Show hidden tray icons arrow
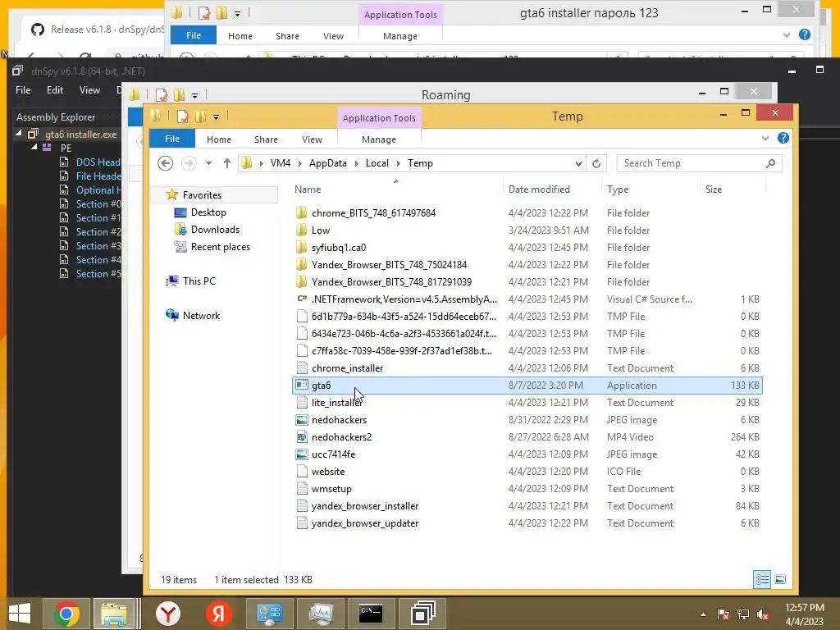The width and height of the screenshot is (840, 630). 703,614
